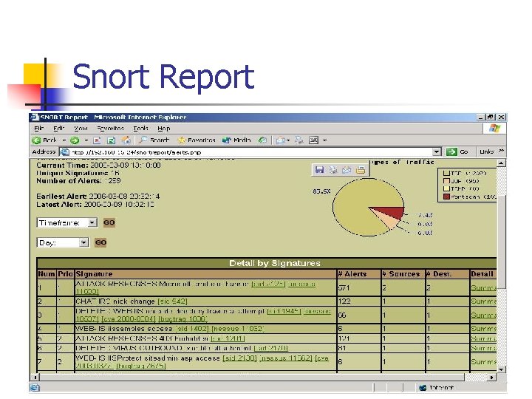Click the UDP legend color swatch
The width and height of the screenshot is (532, 399).
coord(446,181)
